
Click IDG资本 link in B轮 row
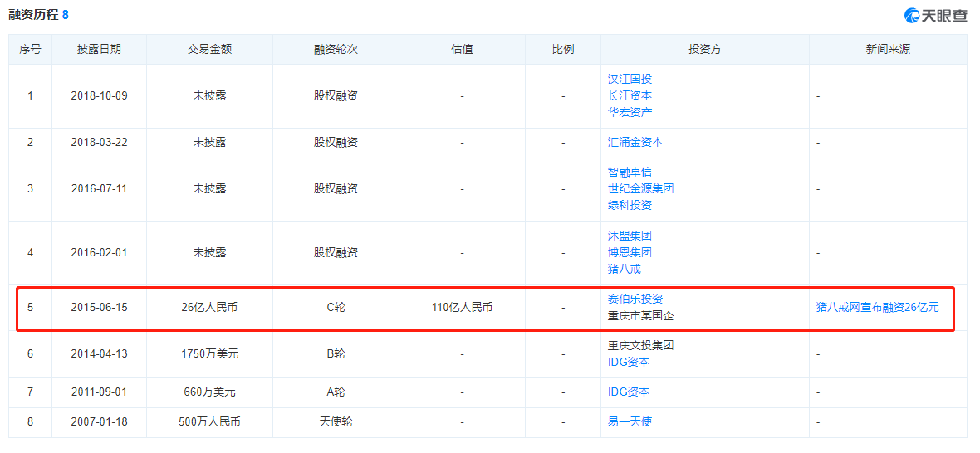[x=629, y=362]
